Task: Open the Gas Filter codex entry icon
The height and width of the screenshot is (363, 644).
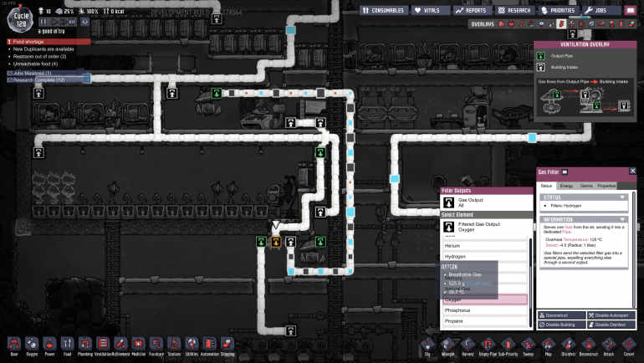Action: click(x=565, y=172)
